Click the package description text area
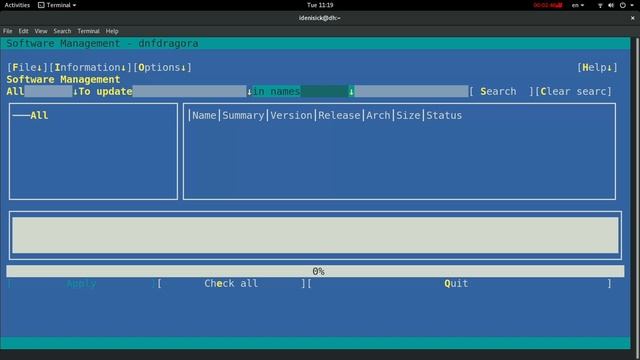The width and height of the screenshot is (640, 360). tap(315, 235)
